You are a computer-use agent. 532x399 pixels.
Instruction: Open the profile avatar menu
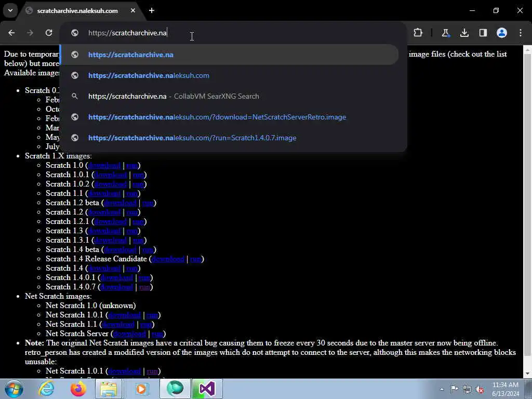click(502, 33)
